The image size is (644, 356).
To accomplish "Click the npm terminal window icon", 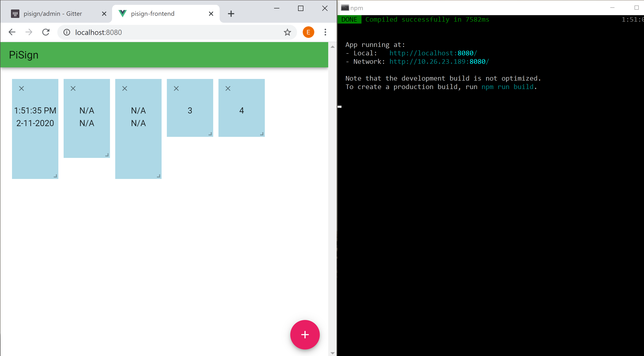I will [345, 8].
